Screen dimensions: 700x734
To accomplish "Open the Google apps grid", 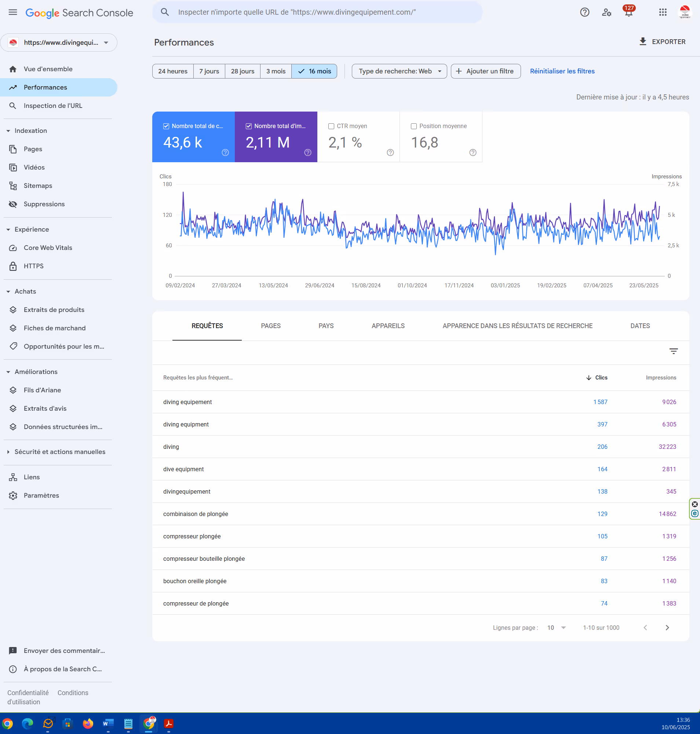I will coord(662,12).
